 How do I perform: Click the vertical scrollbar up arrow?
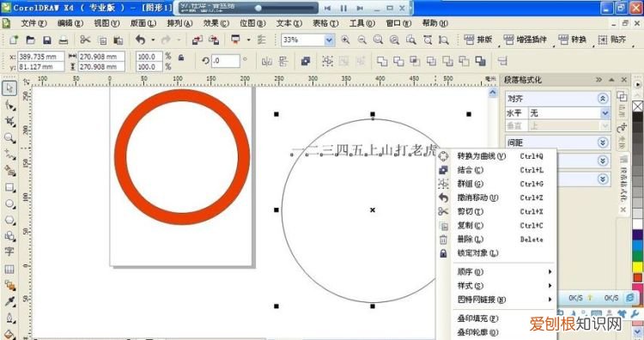click(x=493, y=93)
